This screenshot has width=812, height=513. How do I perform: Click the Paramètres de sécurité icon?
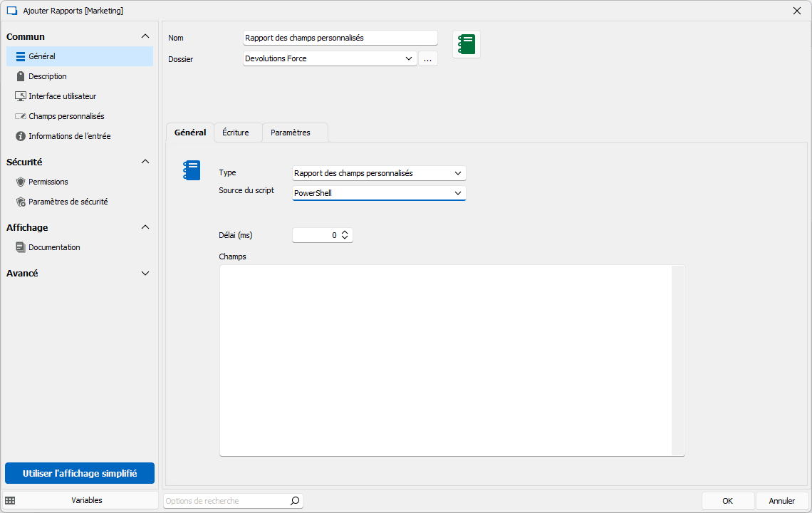tap(21, 202)
